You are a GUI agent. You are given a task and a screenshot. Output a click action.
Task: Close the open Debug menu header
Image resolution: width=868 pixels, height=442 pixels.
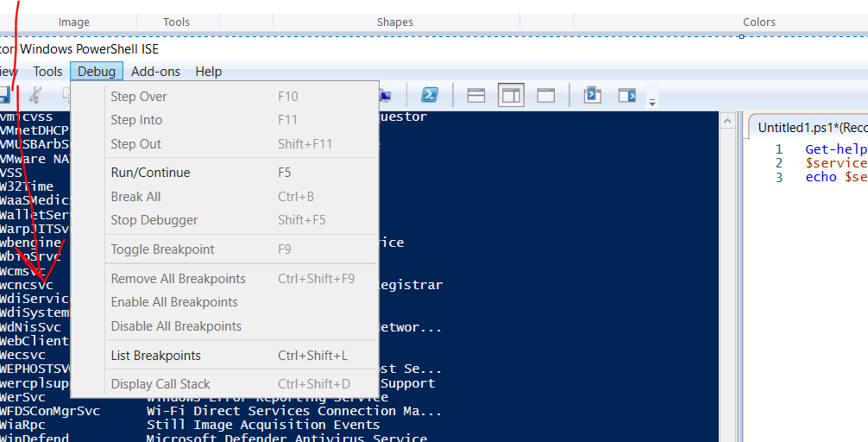coord(97,72)
